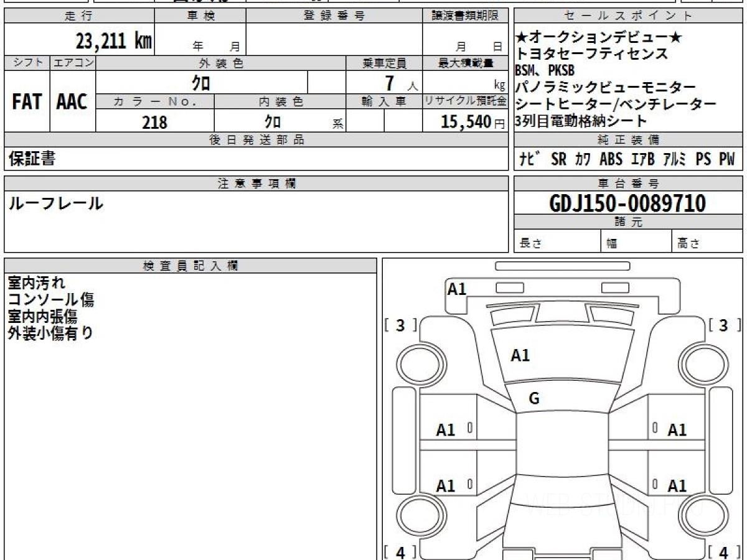The height and width of the screenshot is (560, 747).
Task: Click the BSM、PKSB line
Action: [x=545, y=70]
